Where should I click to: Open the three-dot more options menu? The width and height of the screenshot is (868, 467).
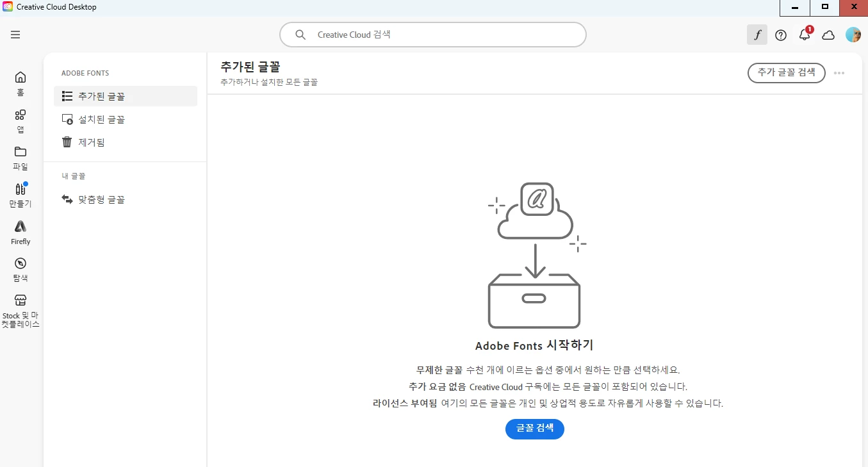coord(839,73)
